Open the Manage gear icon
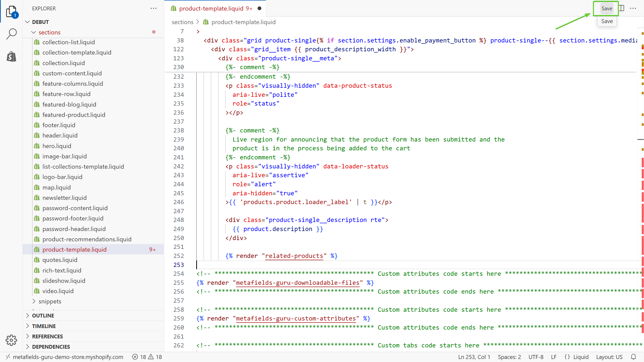 click(x=11, y=340)
